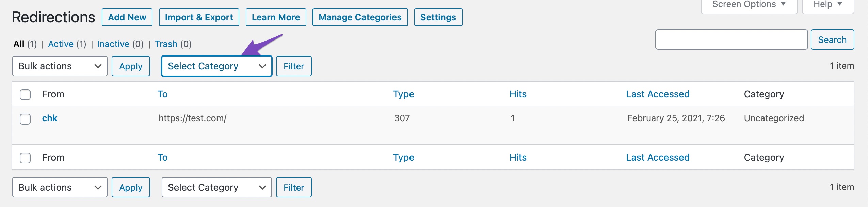This screenshot has height=207, width=868.
Task: Click the top Filter button
Action: 293,66
